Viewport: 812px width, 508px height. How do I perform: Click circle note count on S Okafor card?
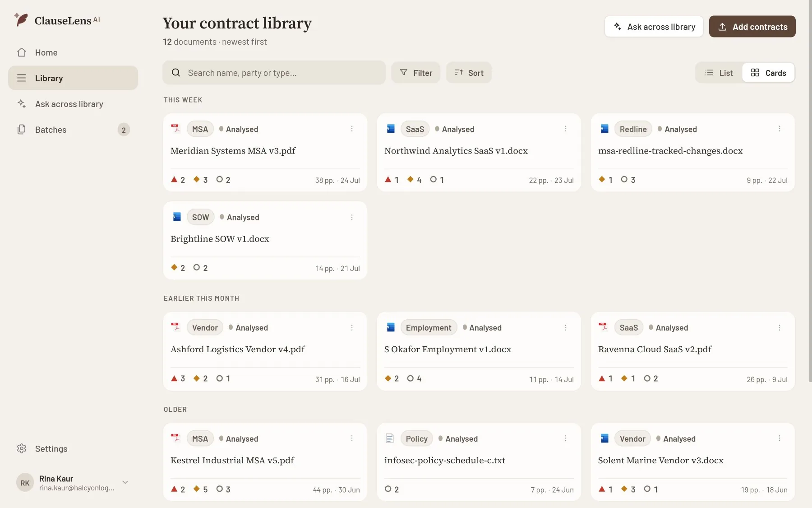coord(414,378)
